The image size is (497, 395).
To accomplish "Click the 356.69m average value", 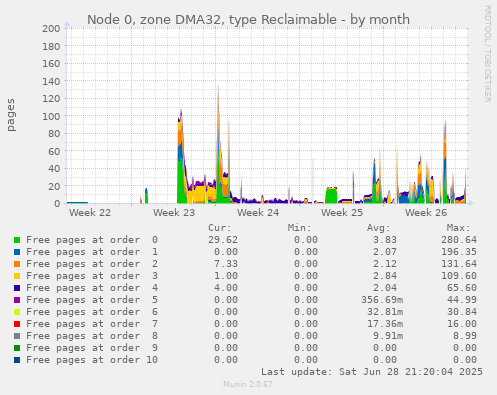I will (382, 300).
